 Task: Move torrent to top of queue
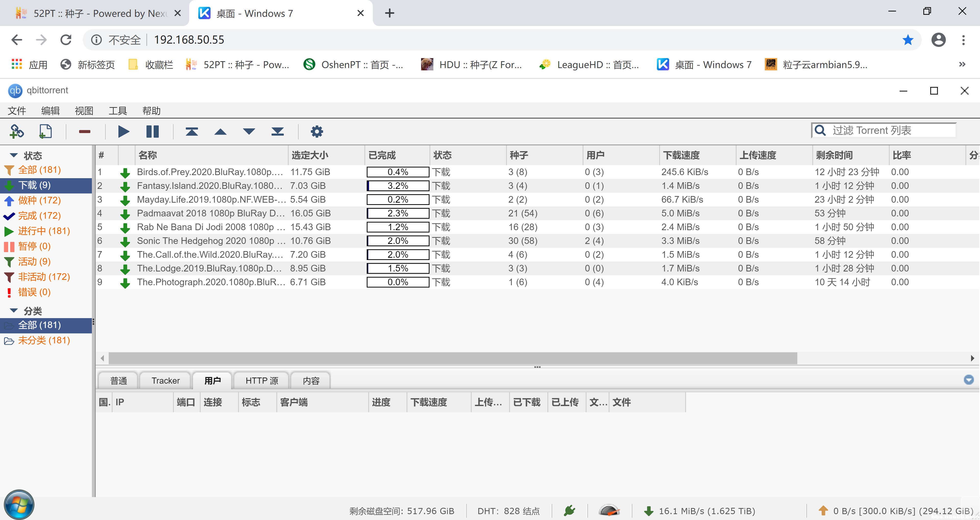[x=192, y=132]
